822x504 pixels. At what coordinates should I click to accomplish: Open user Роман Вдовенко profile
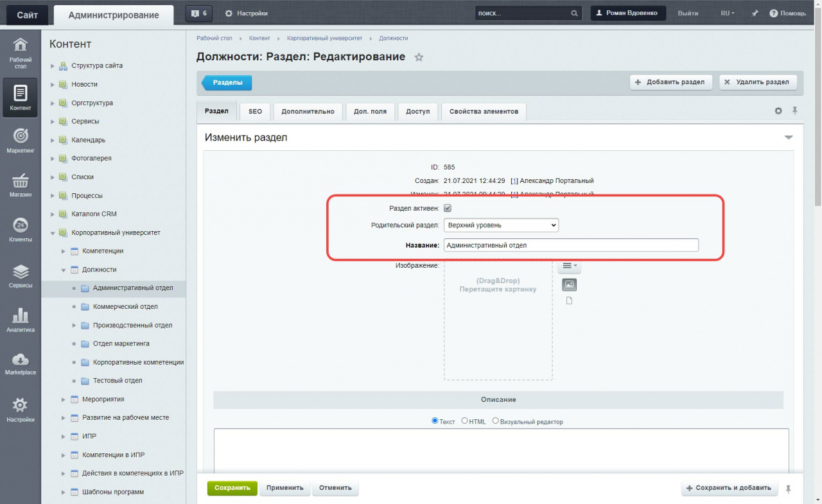[628, 13]
